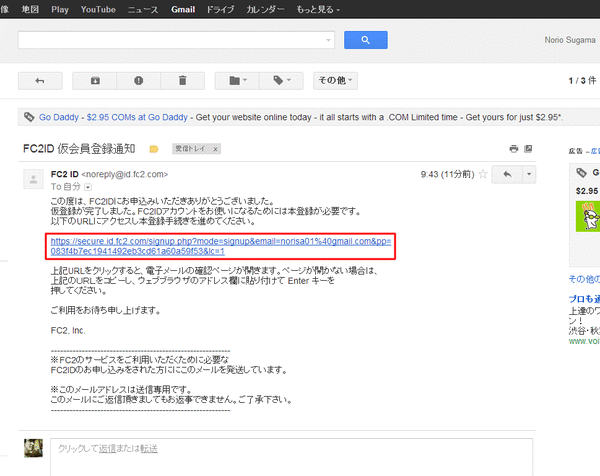The image size is (600, 476).
Task: Open more reply options dropdown arrow
Action: (529, 174)
